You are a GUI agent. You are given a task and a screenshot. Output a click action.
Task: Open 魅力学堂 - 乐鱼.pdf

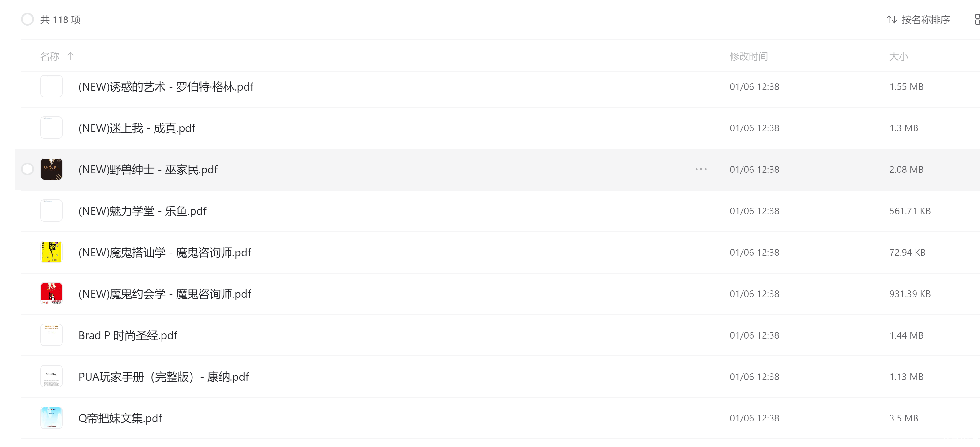pos(142,211)
